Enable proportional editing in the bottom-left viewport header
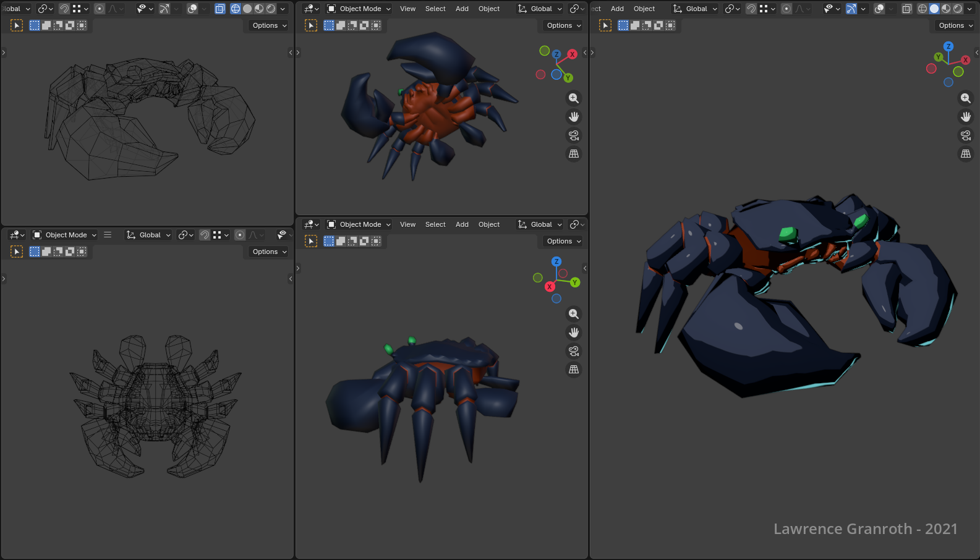980x560 pixels. [240, 235]
